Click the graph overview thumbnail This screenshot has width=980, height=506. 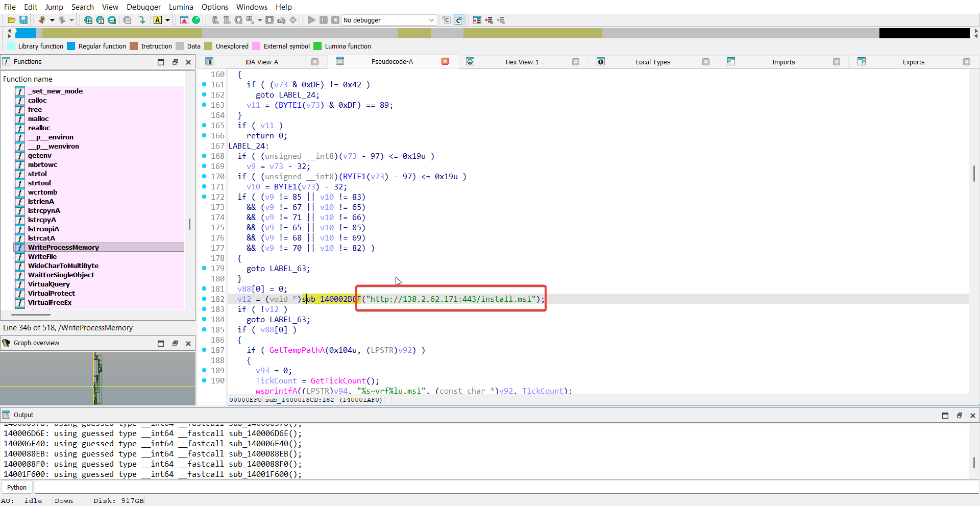point(97,378)
